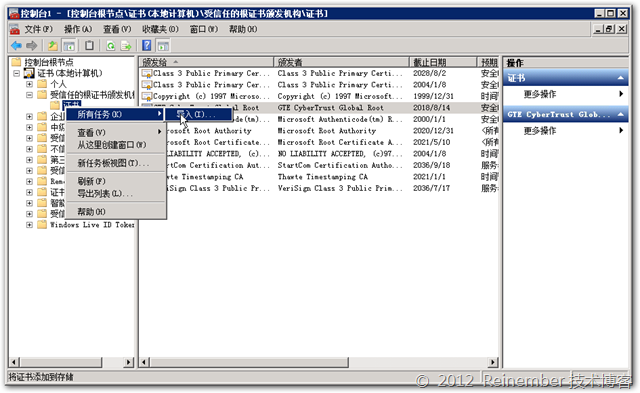
Task: Click the expiry date 2036/9/18
Action: [431, 165]
